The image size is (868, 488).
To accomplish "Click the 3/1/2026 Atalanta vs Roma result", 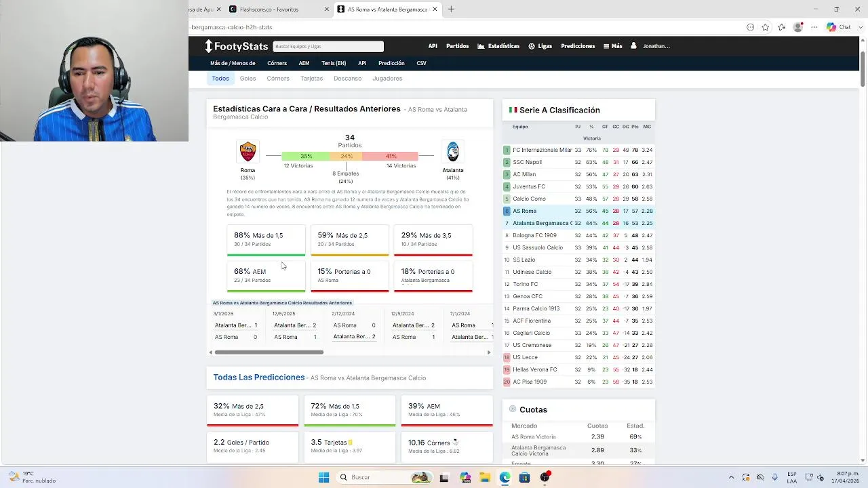I will point(235,325).
